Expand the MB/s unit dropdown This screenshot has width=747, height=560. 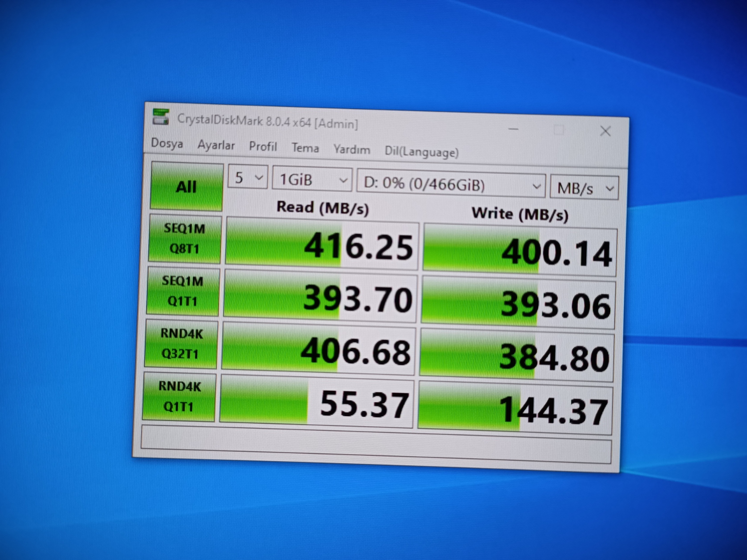pyautogui.click(x=585, y=188)
